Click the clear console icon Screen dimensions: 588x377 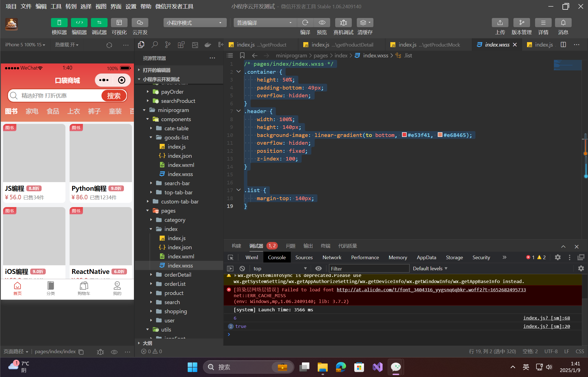click(x=242, y=268)
